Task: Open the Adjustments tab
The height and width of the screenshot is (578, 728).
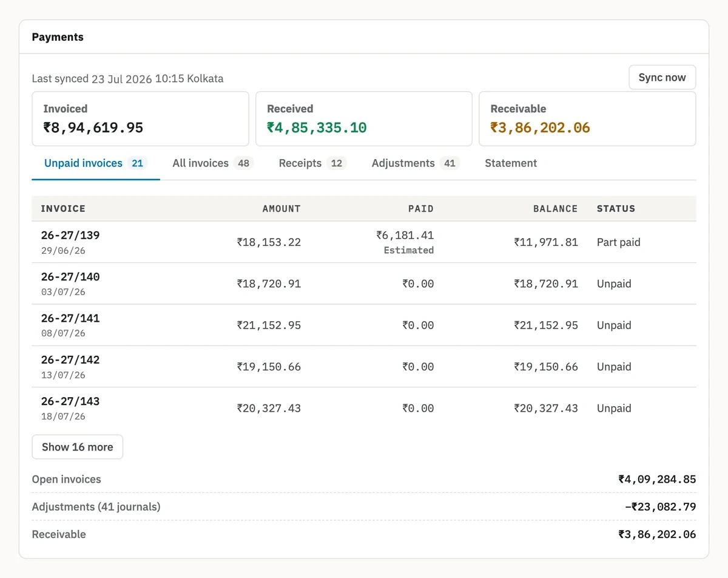Action: [416, 163]
